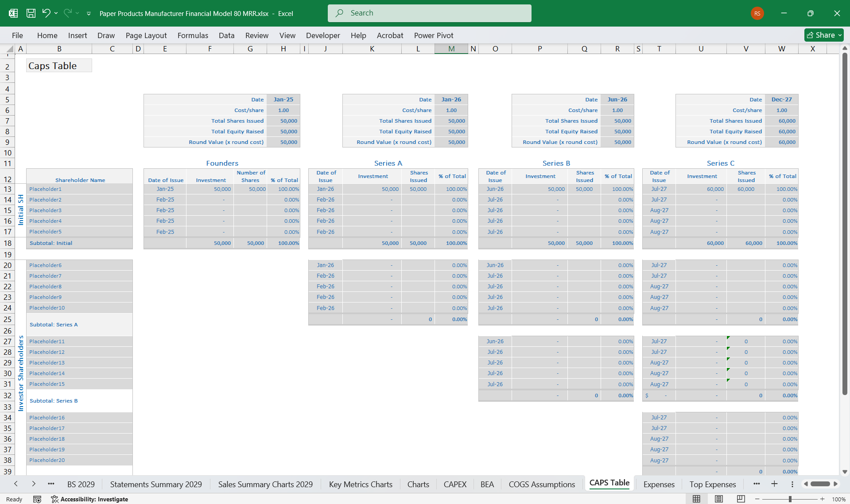
Task: Open the Share dropdown chevron
Action: click(840, 35)
